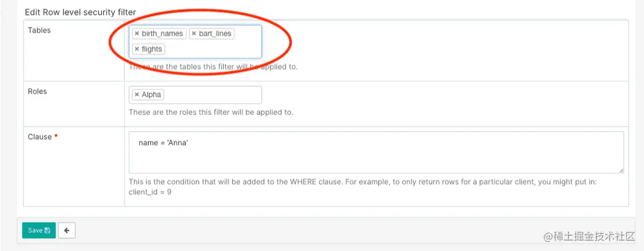The height and width of the screenshot is (251, 644).
Task: Click the floppy disk icon on Save
Action: tap(47, 230)
